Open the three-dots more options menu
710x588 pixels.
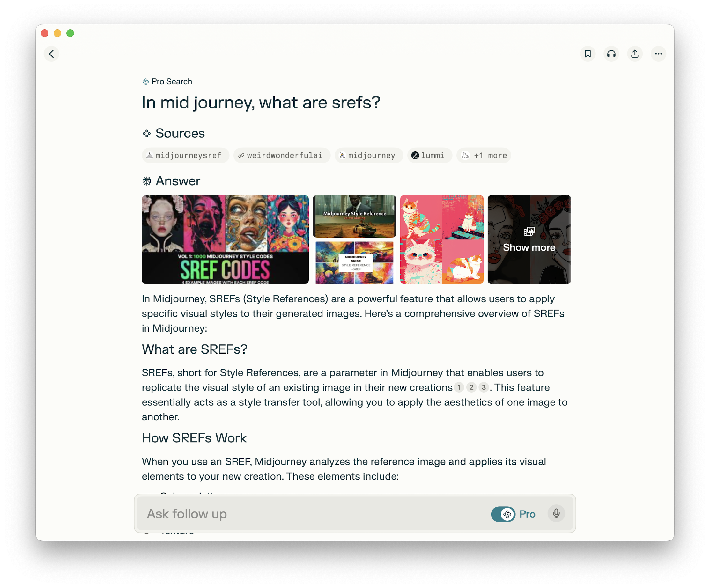(x=658, y=54)
